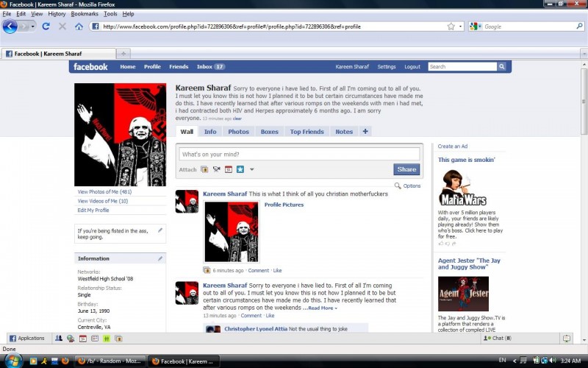This screenshot has height=368, width=588.
Task: Open the address bar history dropdown
Action: (x=460, y=26)
